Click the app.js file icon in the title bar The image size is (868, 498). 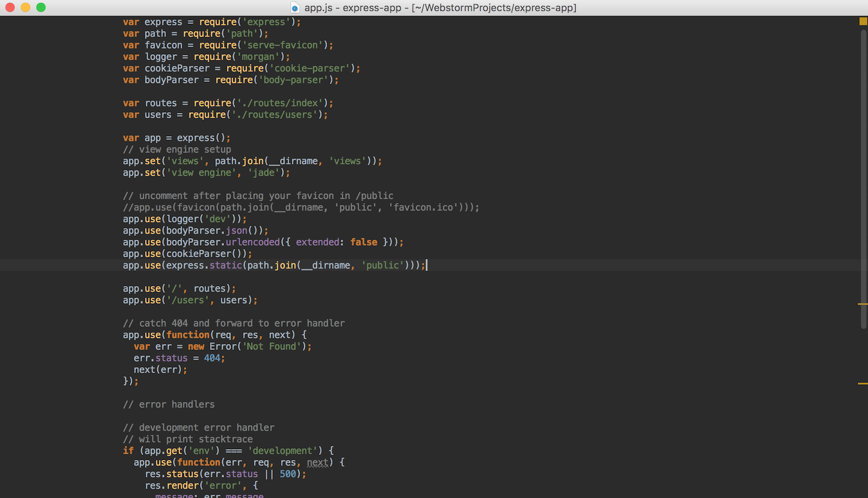[295, 8]
